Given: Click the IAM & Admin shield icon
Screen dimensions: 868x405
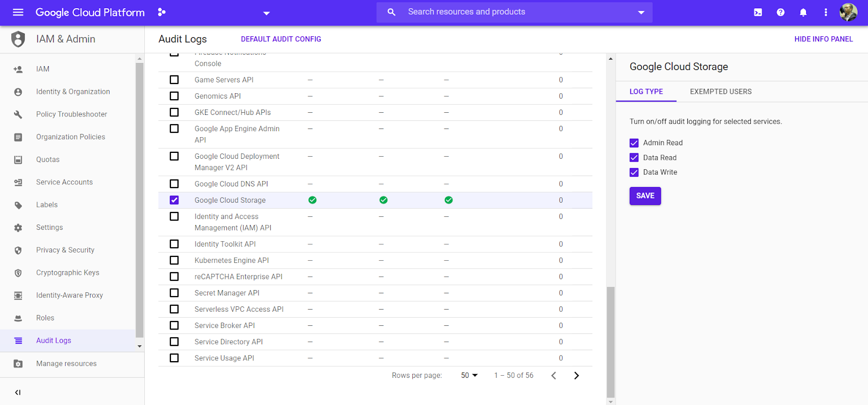Looking at the screenshot, I should pos(18,39).
